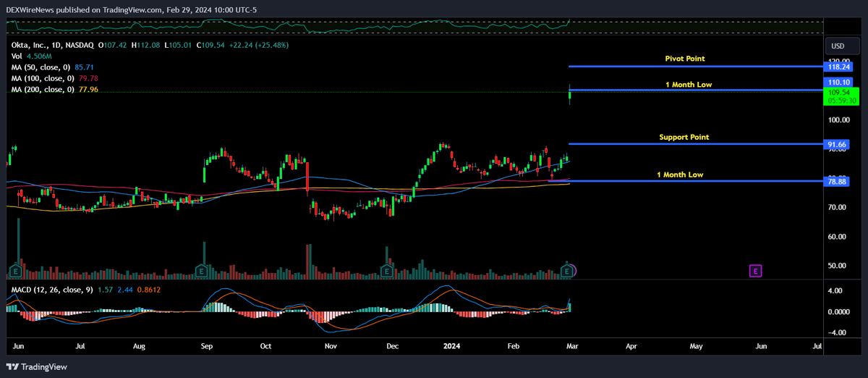Viewport: 868px width, 378px height.
Task: Click the Apr label on time axis
Action: click(631, 347)
